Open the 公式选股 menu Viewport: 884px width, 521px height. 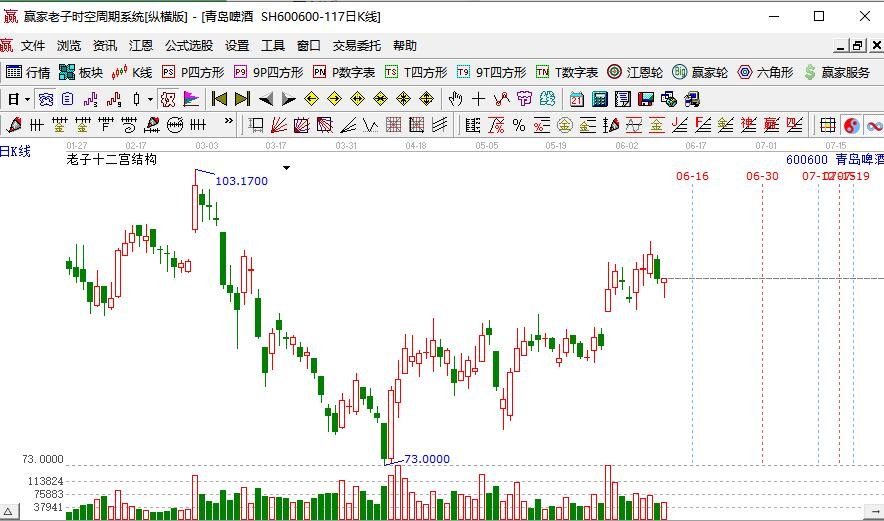189,46
